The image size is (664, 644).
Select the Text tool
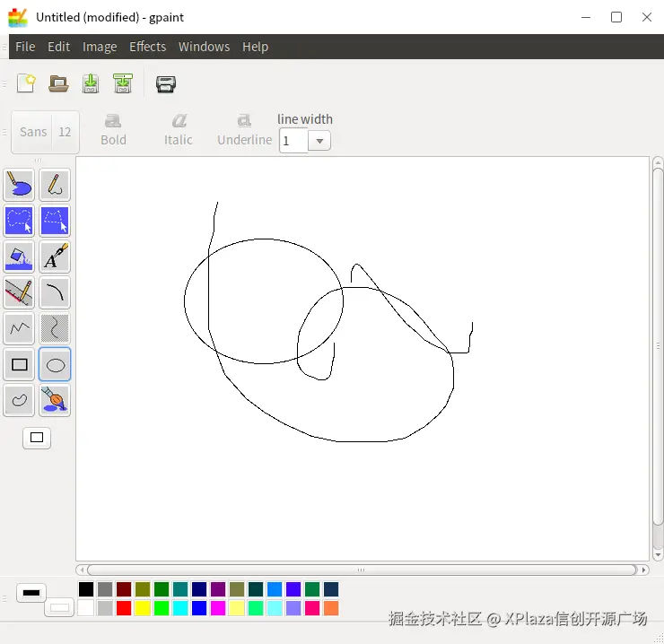55,257
